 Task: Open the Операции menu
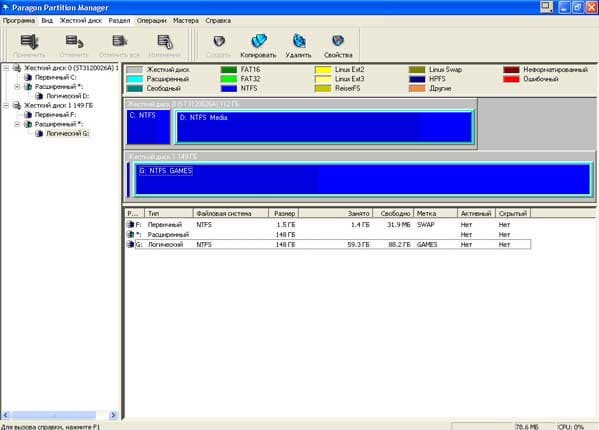click(152, 21)
